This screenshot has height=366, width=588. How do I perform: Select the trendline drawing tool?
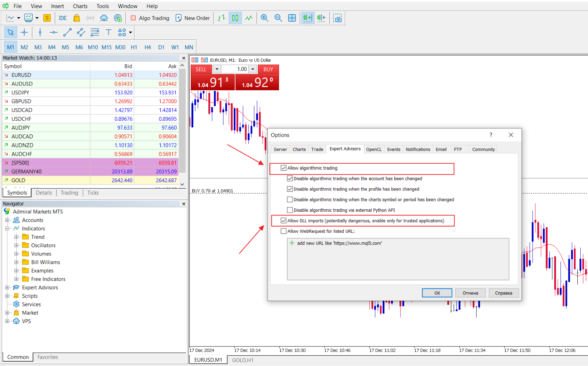tap(67, 32)
